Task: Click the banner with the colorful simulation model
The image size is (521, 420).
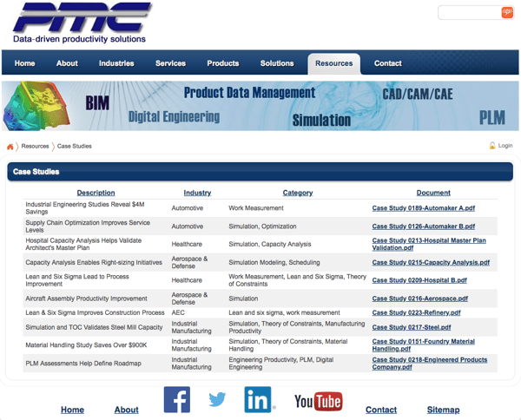Action: pos(260,106)
